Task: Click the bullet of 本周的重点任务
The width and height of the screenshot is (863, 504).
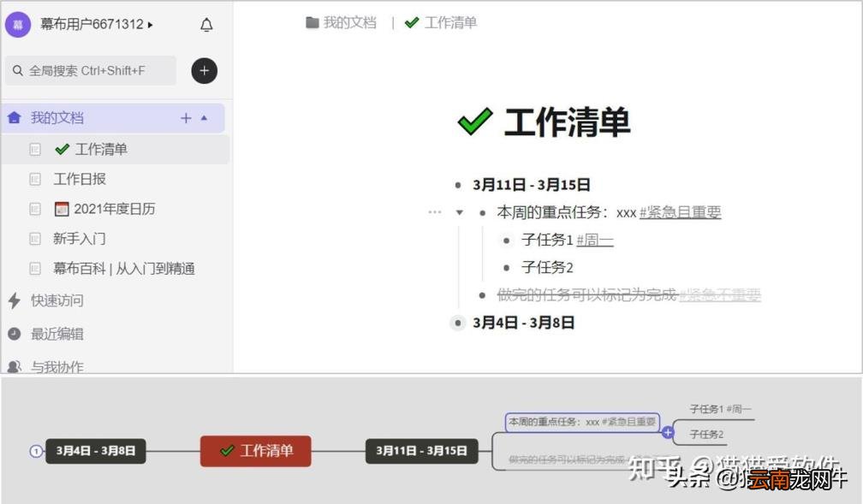Action: tap(483, 212)
